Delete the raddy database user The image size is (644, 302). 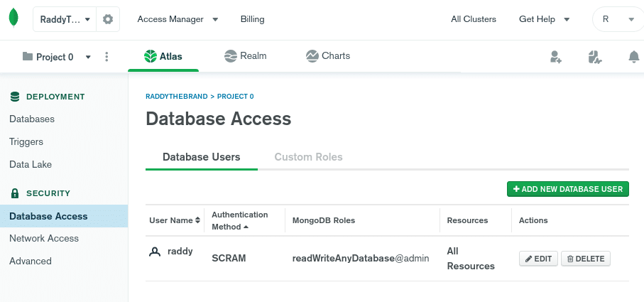pos(585,259)
